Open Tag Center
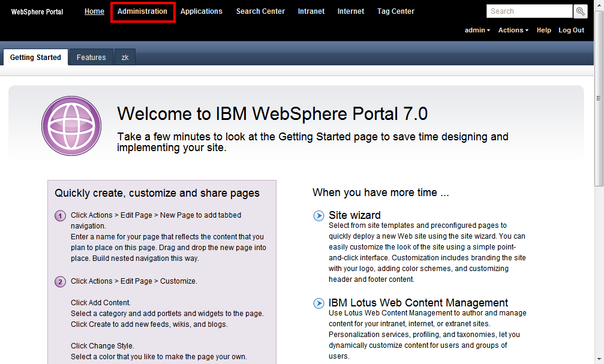Screen dimensions: 604x364 click(396, 11)
